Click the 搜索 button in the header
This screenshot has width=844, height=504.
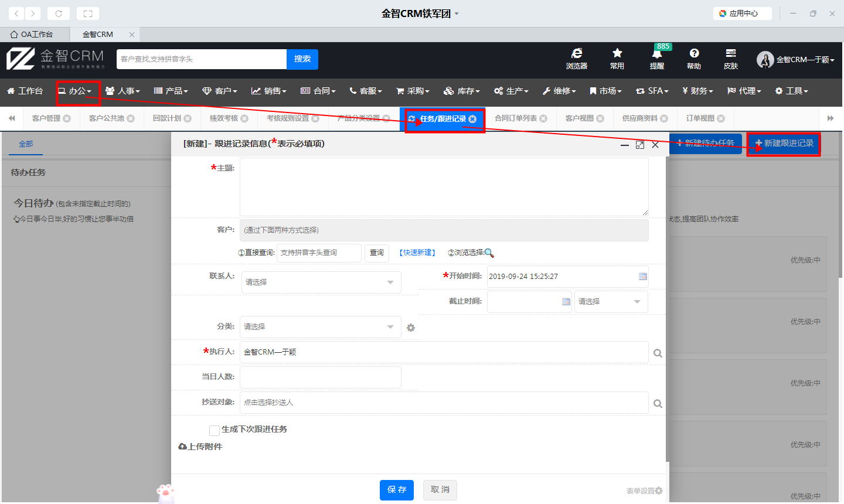[302, 59]
